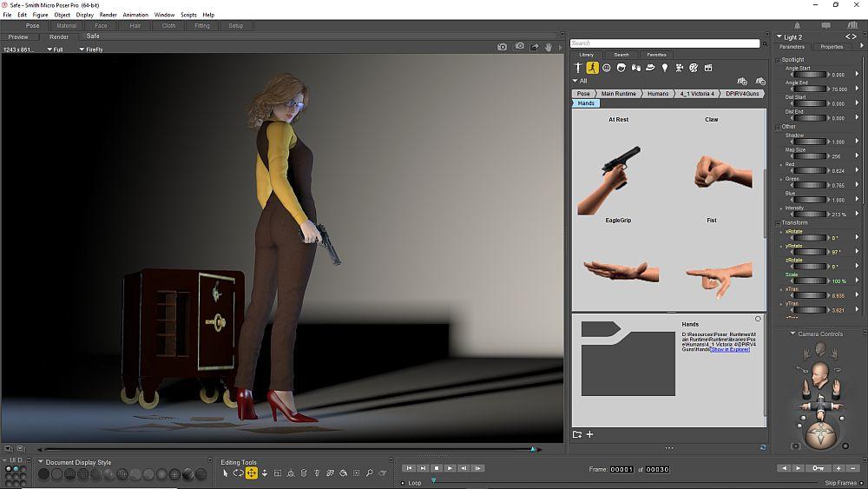Expand the FireFly renderer dropdown
The height and width of the screenshot is (489, 868).
click(82, 50)
